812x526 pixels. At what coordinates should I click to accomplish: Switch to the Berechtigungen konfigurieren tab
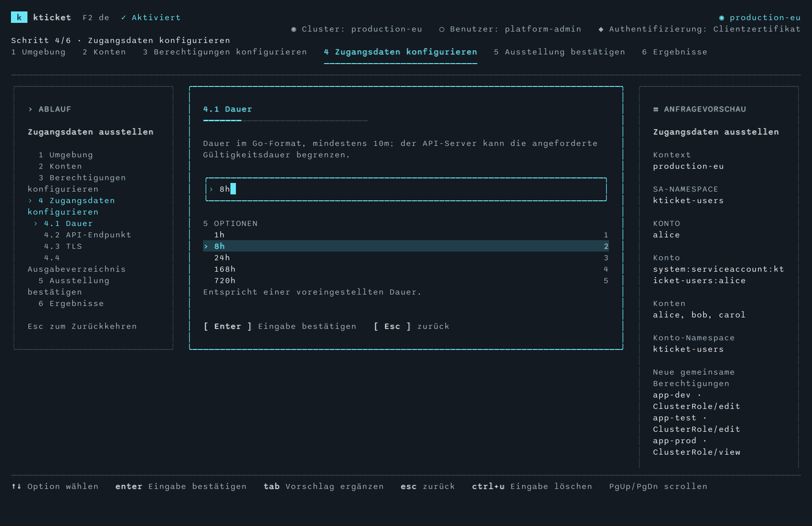(225, 52)
